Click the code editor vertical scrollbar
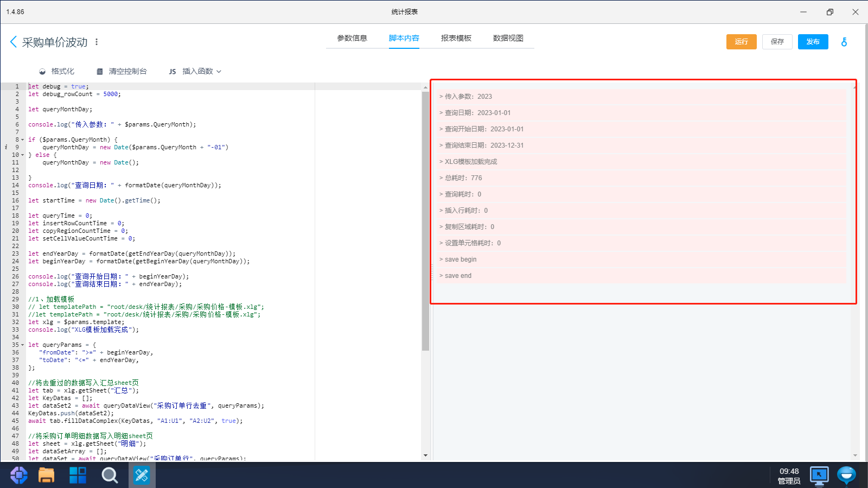Viewport: 868px width, 488px height. click(425, 217)
